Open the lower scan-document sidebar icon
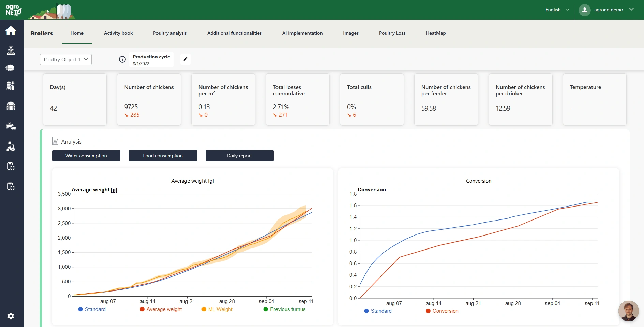 (x=11, y=186)
